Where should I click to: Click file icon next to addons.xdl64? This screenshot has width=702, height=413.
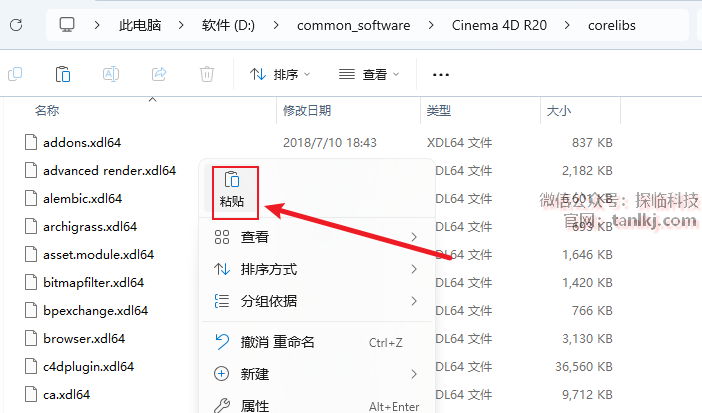coord(31,142)
